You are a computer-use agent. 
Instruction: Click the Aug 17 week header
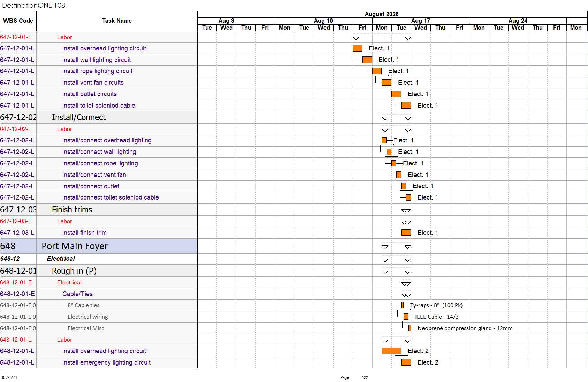click(x=421, y=21)
